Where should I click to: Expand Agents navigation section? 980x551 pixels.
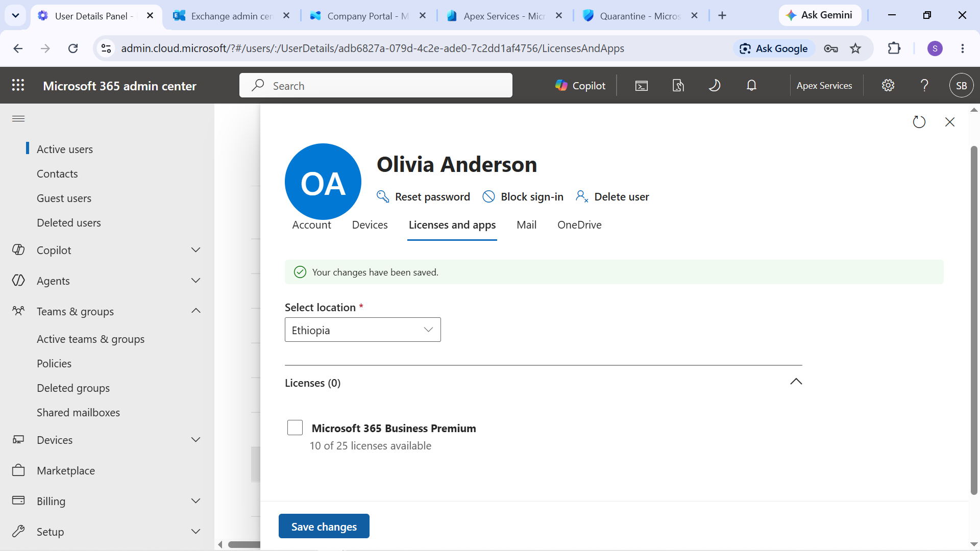[x=195, y=281]
